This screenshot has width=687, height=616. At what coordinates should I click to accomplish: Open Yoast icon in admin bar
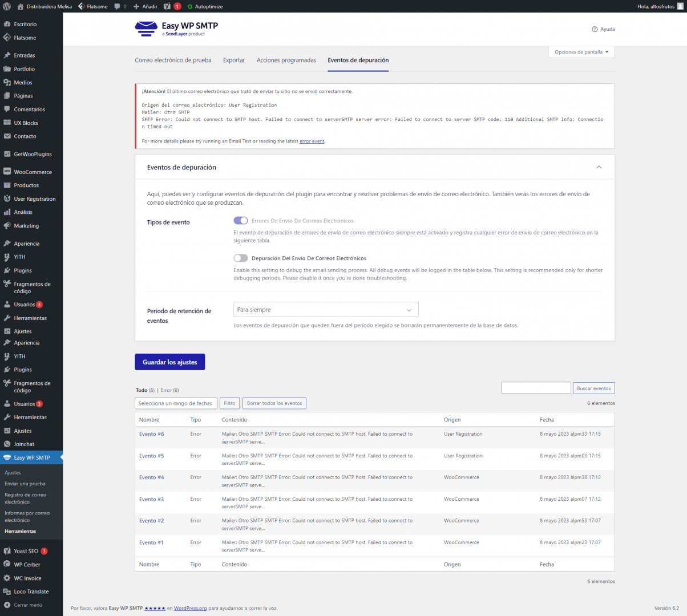[167, 6]
